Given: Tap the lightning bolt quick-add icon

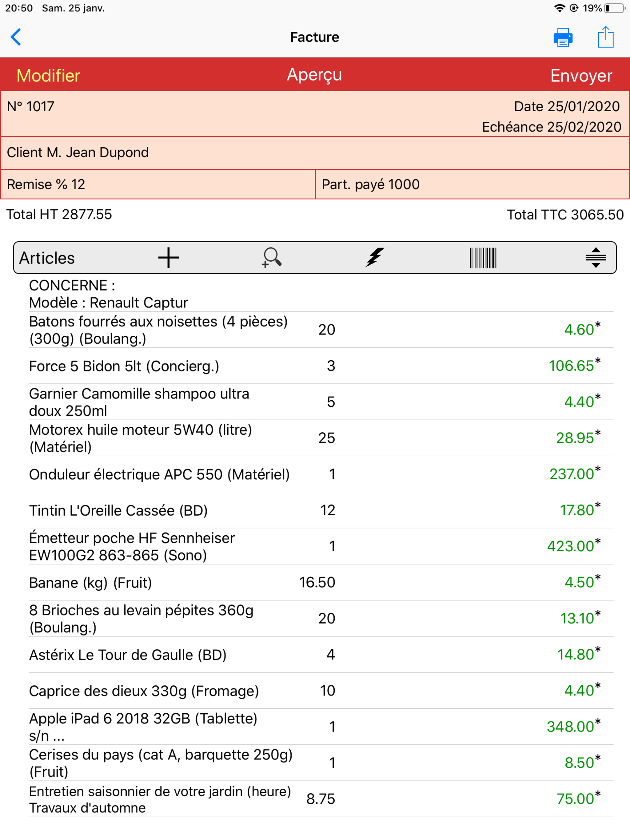Looking at the screenshot, I should [375, 258].
